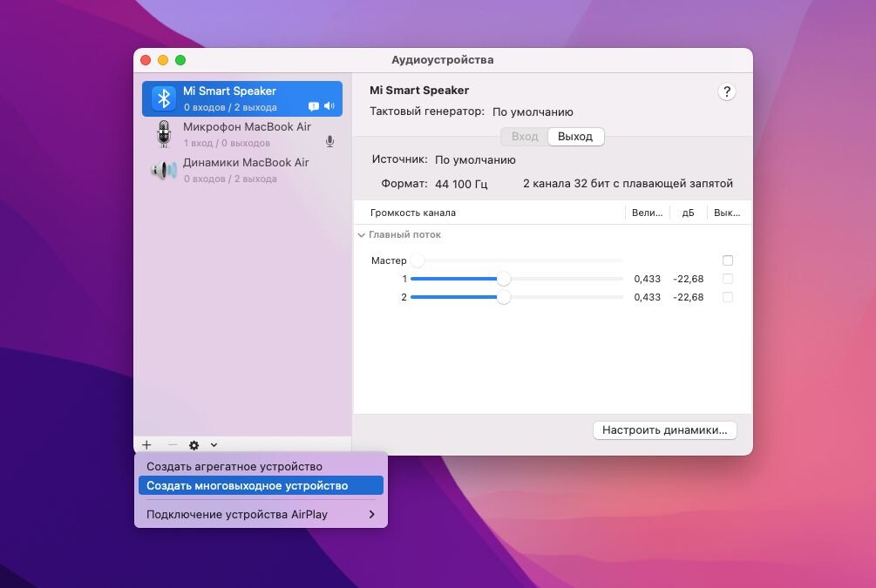Click the output speaker badge on Mi Smart Speaker

pos(329,106)
